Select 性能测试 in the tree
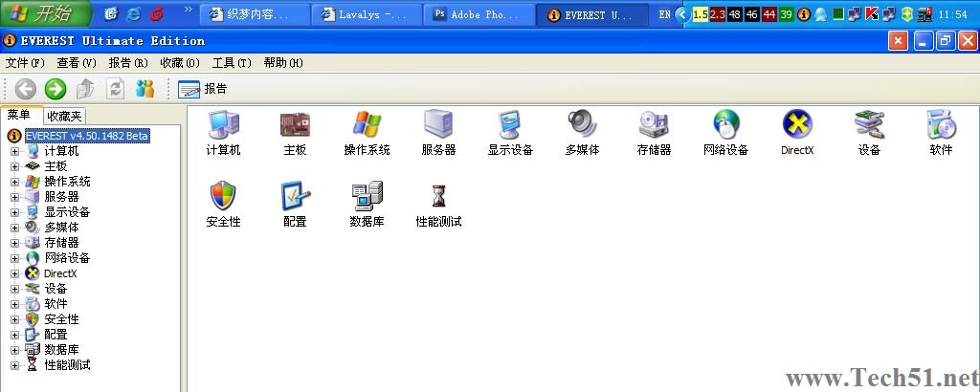This screenshot has width=980, height=392. [x=67, y=365]
